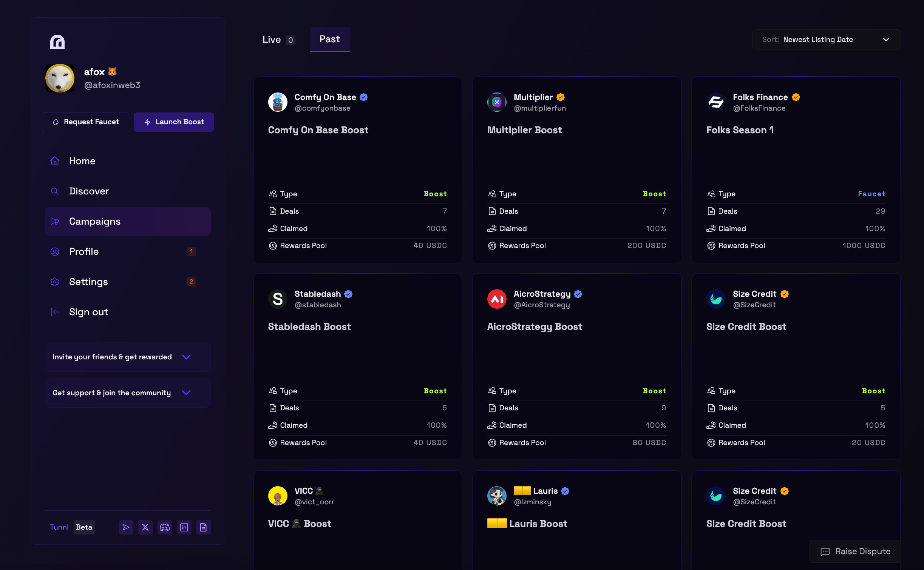Click the Launch Boost button
924x570 pixels.
pyautogui.click(x=174, y=122)
